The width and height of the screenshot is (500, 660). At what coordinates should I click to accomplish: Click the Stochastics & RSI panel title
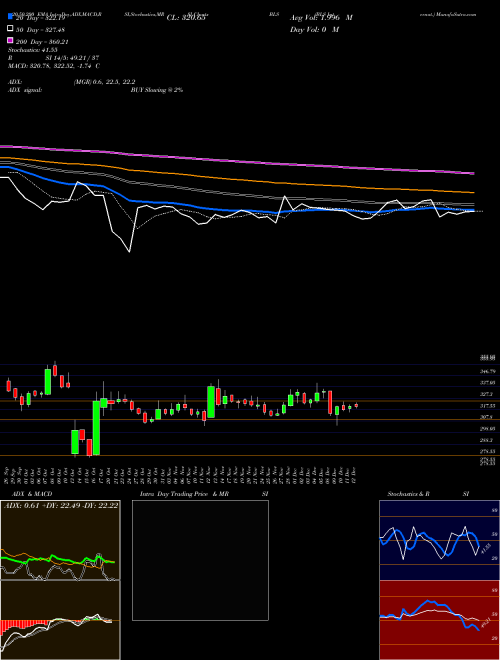(428, 494)
